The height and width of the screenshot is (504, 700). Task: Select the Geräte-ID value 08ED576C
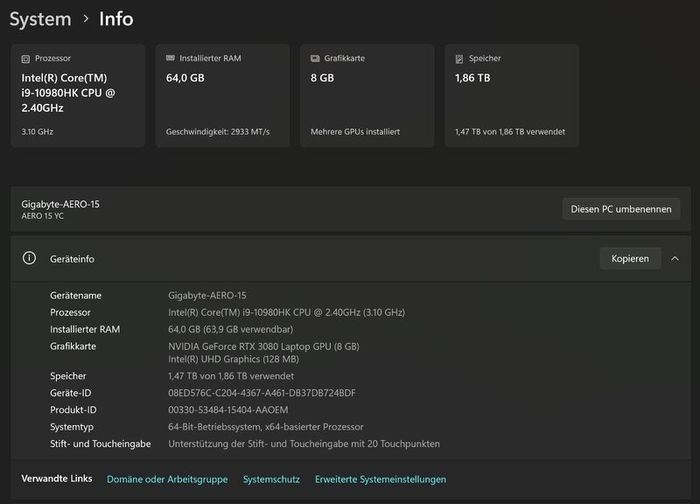[262, 393]
